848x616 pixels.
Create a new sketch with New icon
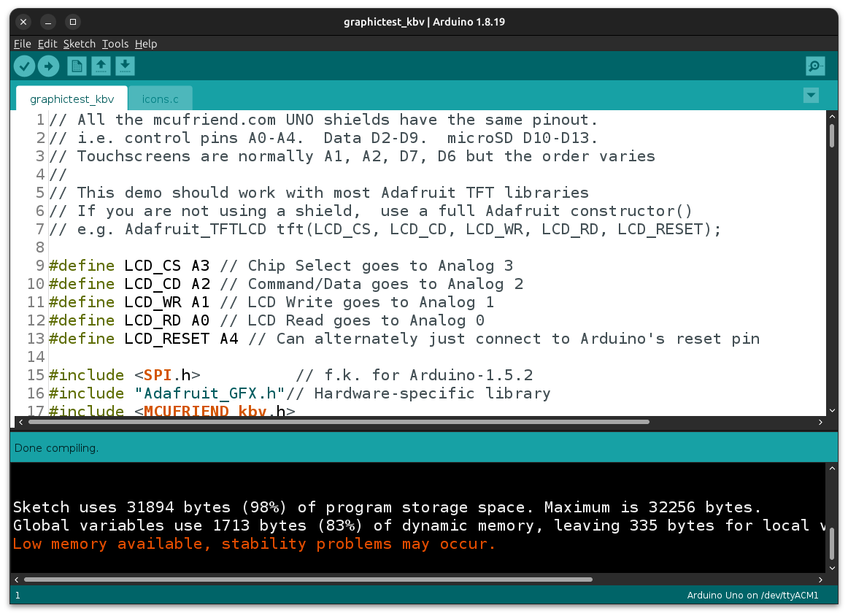click(x=77, y=66)
